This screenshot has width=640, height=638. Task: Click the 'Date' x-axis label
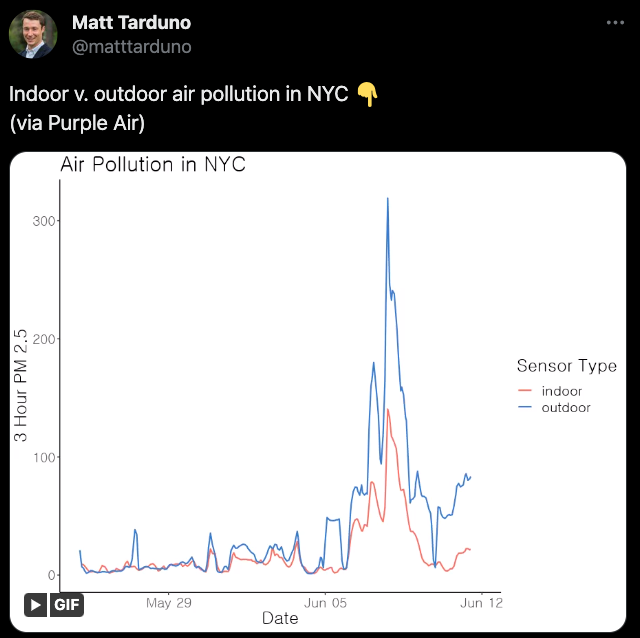[x=280, y=618]
